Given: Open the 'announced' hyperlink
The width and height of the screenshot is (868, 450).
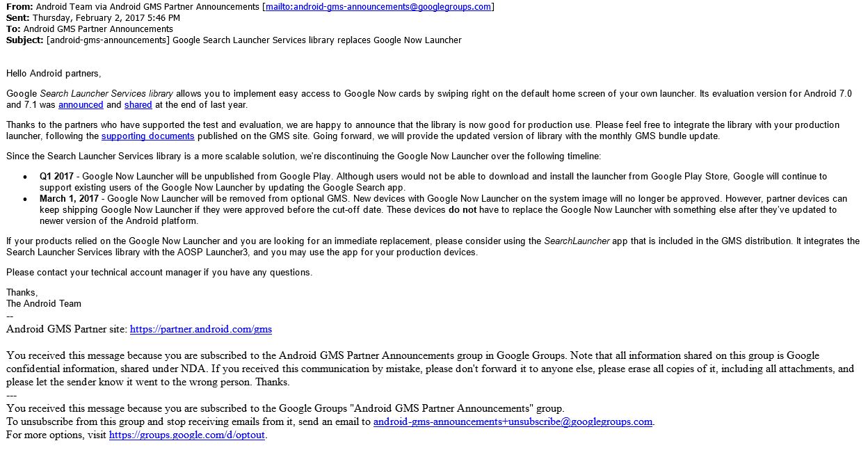Looking at the screenshot, I should click(81, 105).
